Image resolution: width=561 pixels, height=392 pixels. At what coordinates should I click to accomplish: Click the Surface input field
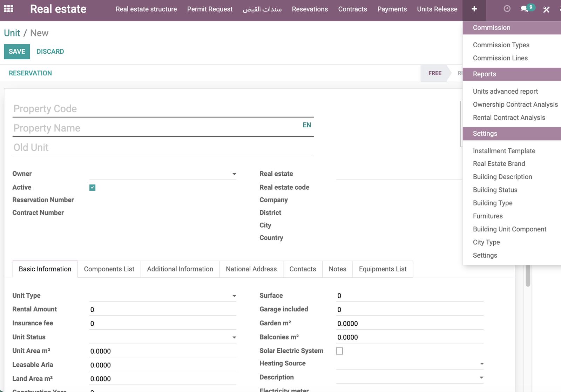410,296
